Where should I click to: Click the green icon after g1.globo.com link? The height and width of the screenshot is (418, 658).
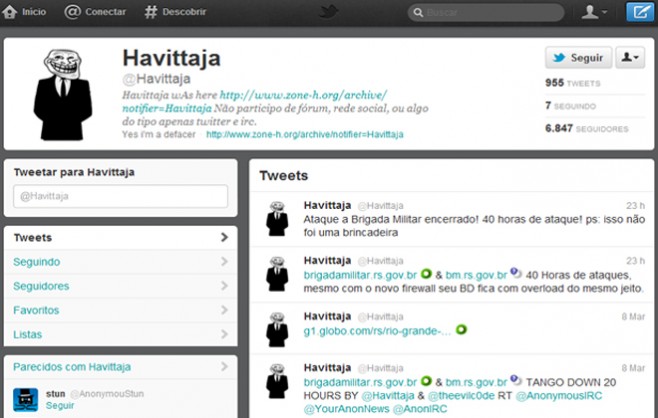(x=461, y=329)
